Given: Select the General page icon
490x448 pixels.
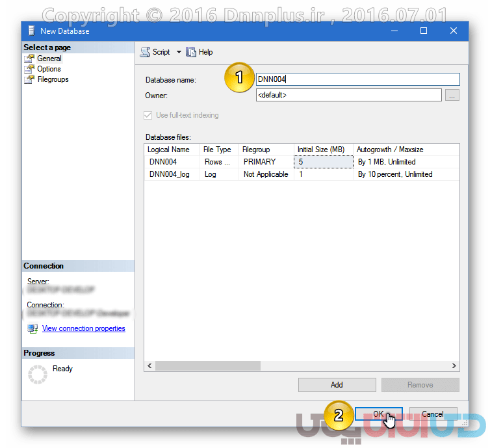Looking at the screenshot, I should 29,59.
